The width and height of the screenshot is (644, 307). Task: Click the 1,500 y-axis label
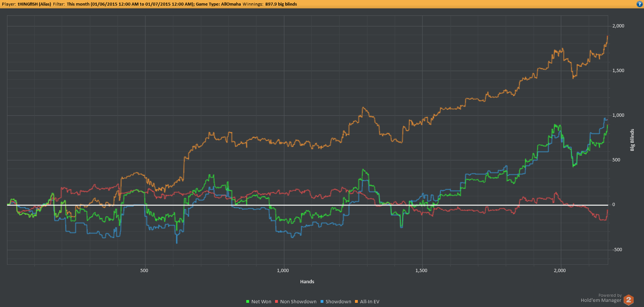[618, 71]
